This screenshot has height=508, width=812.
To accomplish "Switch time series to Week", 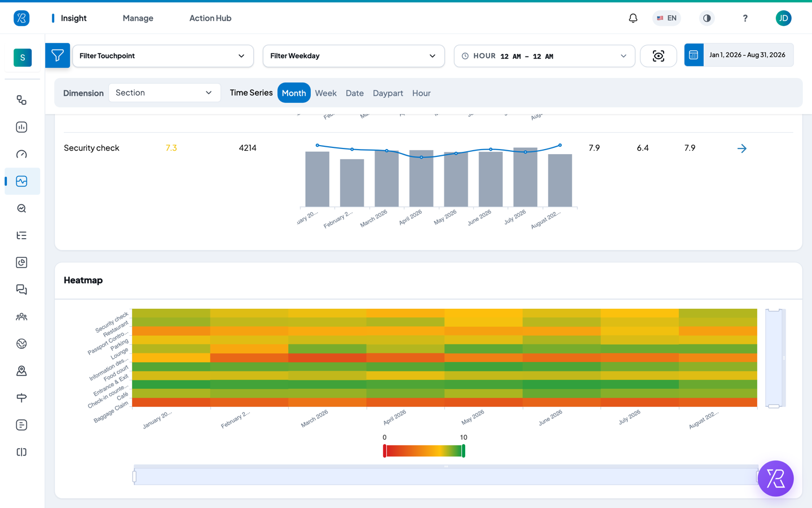I will (x=326, y=93).
